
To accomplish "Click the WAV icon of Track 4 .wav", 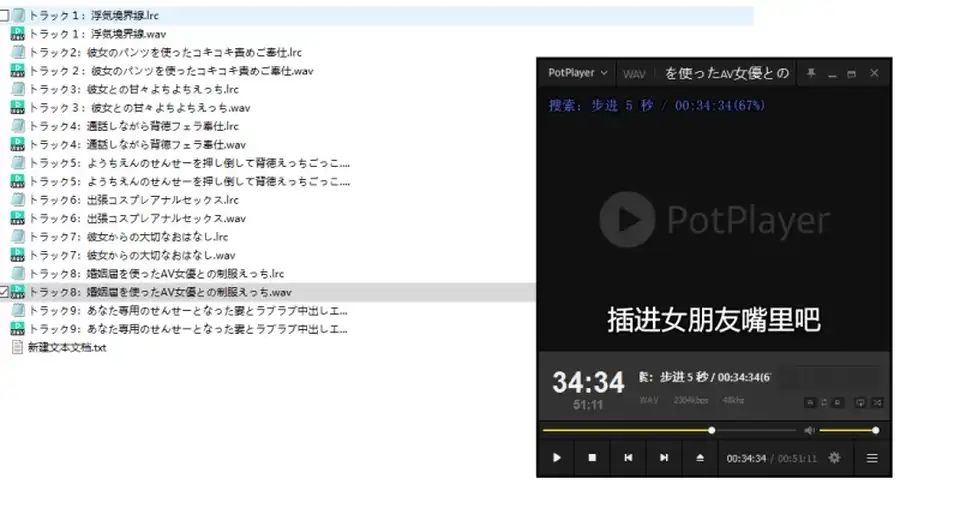I will 18,145.
